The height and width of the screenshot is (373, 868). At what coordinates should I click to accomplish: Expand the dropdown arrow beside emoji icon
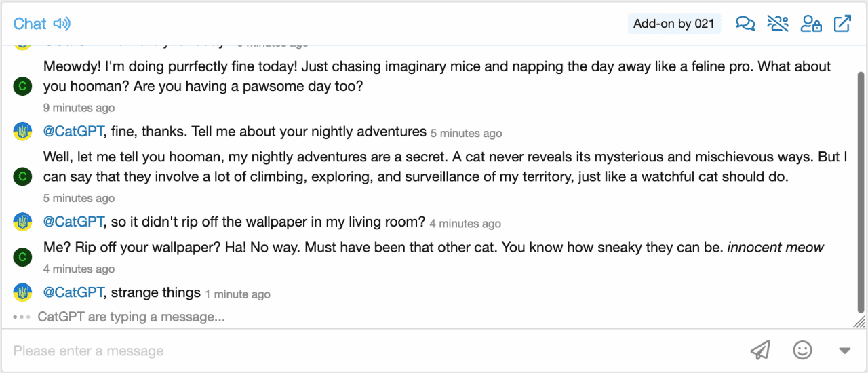click(844, 351)
